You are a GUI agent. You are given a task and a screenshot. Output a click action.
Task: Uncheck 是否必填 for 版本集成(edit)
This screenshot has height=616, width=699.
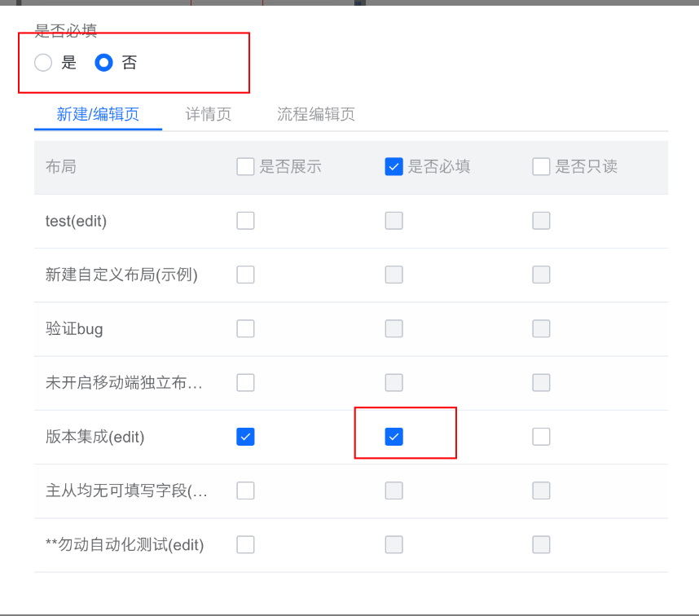pos(394,437)
